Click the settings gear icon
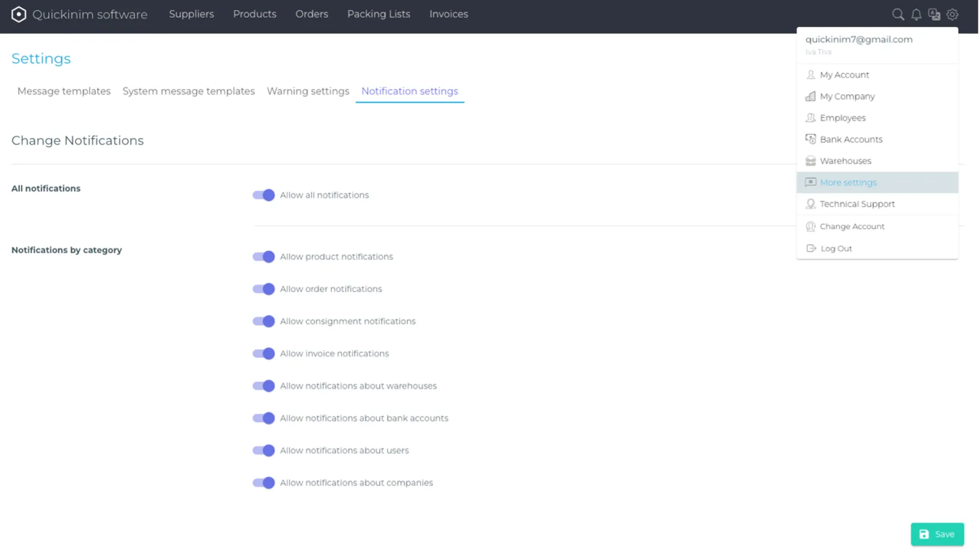The image size is (980, 553). pyautogui.click(x=952, y=15)
